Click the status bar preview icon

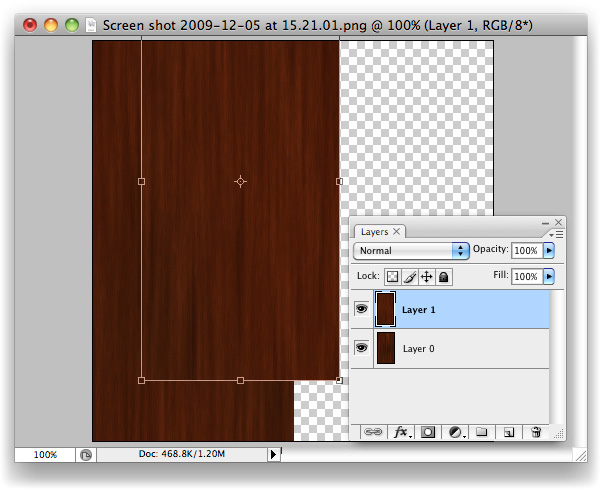(x=86, y=454)
